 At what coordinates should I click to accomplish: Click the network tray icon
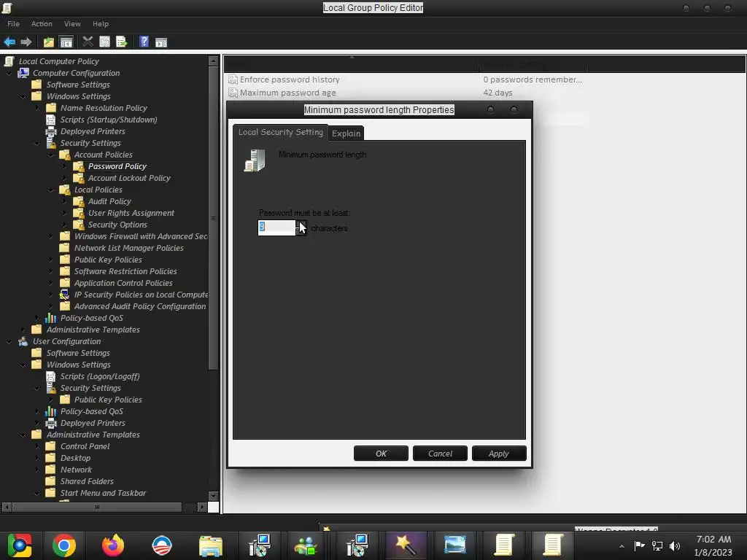pos(657,545)
